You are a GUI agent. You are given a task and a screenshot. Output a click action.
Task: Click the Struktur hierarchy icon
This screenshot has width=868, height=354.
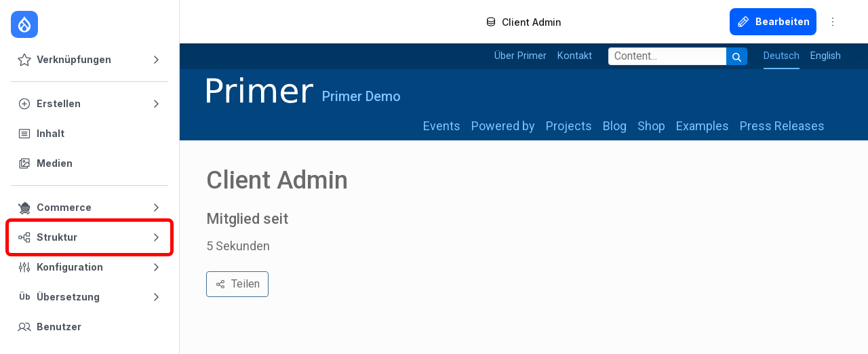(24, 237)
